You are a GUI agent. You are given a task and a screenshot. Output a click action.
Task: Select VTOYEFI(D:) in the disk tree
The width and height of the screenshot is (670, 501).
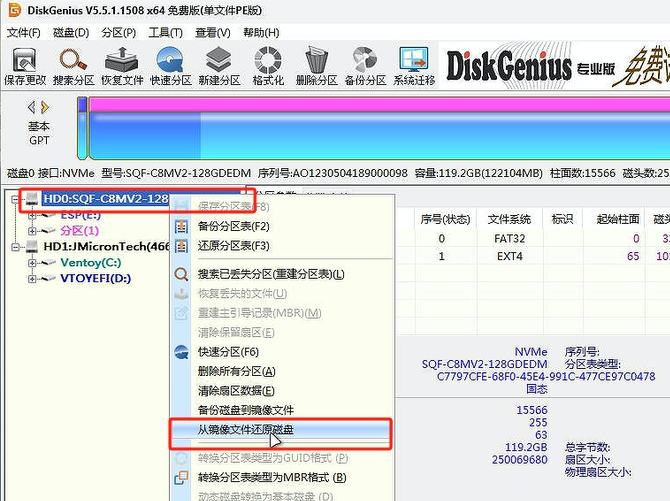pos(96,278)
